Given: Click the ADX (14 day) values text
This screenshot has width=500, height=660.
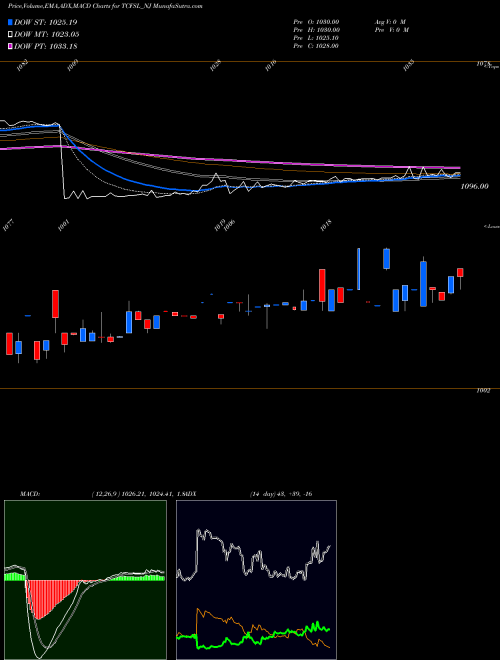Looking at the screenshot, I should tap(281, 494).
